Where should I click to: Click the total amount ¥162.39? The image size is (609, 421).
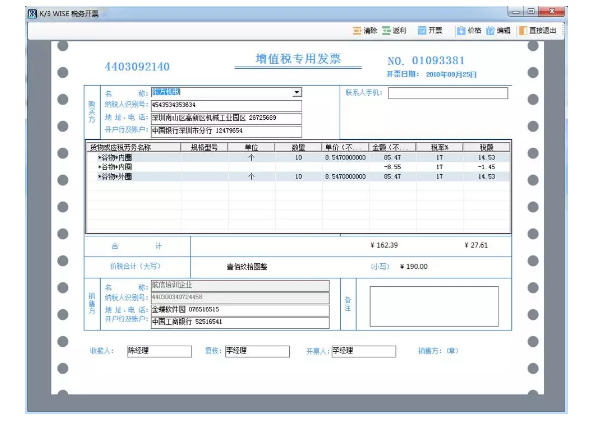[384, 245]
